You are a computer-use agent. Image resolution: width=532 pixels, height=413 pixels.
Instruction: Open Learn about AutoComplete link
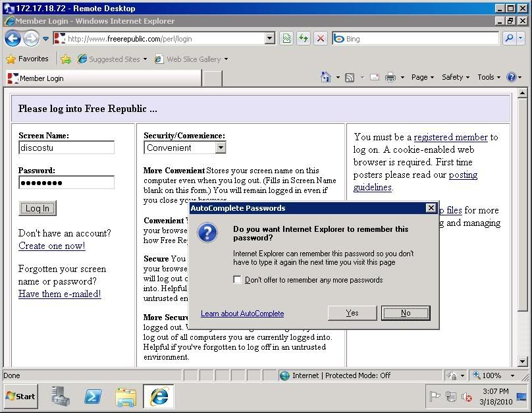tap(242, 314)
